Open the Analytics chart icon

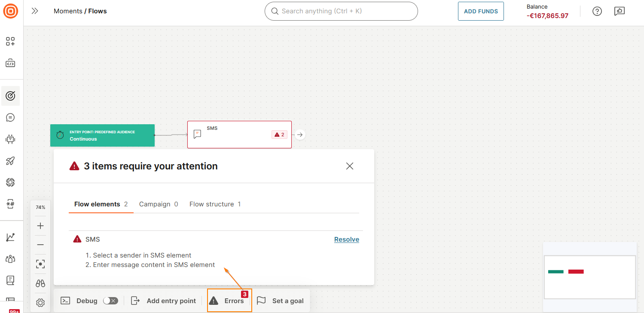10,237
